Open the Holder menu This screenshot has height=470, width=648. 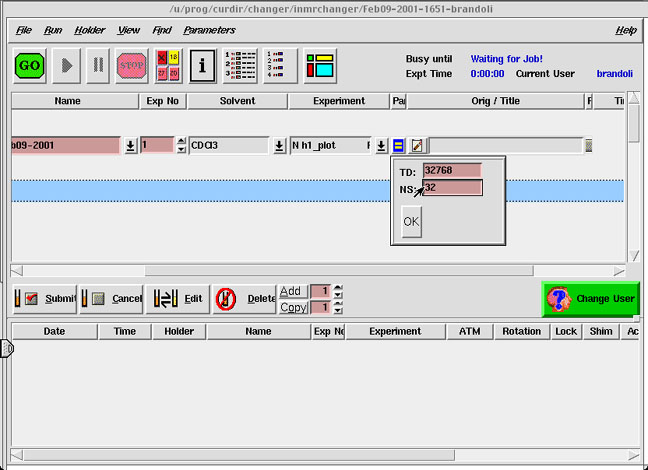coord(89,30)
